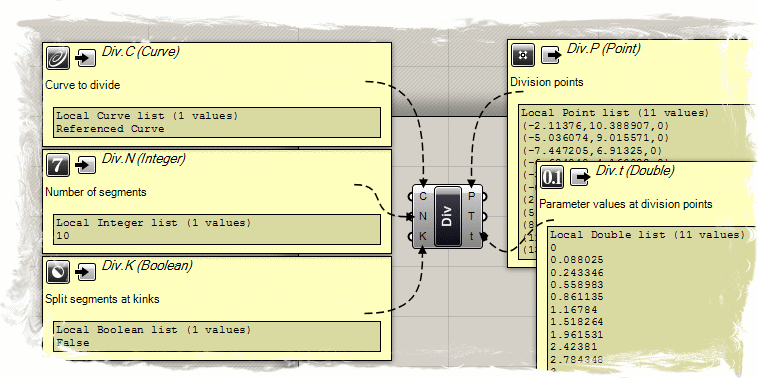
Task: Click the output arrow icon beside Div.P
Action: click(x=551, y=56)
